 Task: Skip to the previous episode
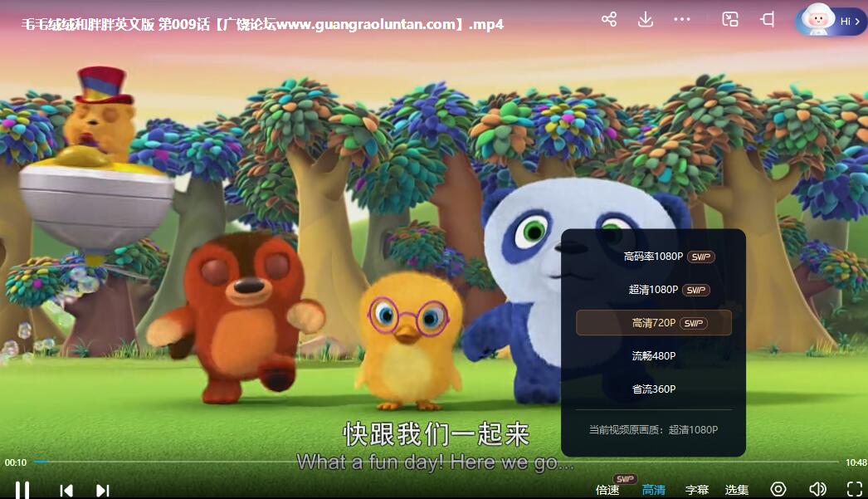66,491
